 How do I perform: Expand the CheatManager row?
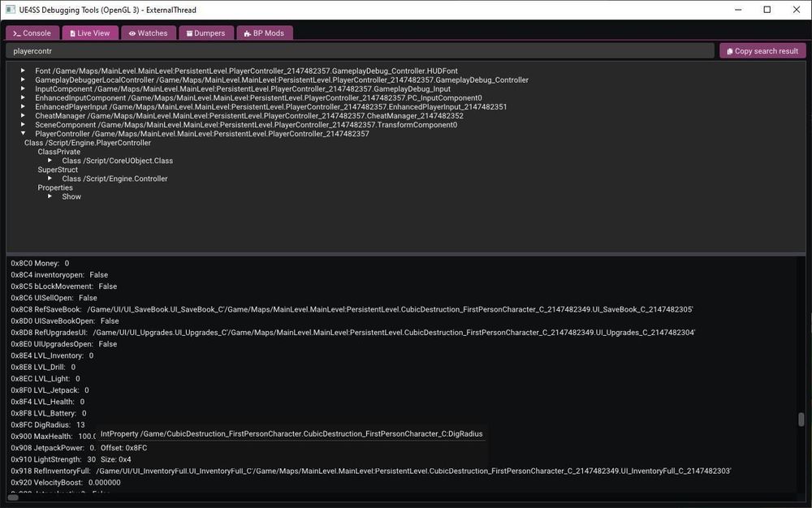pyautogui.click(x=23, y=115)
